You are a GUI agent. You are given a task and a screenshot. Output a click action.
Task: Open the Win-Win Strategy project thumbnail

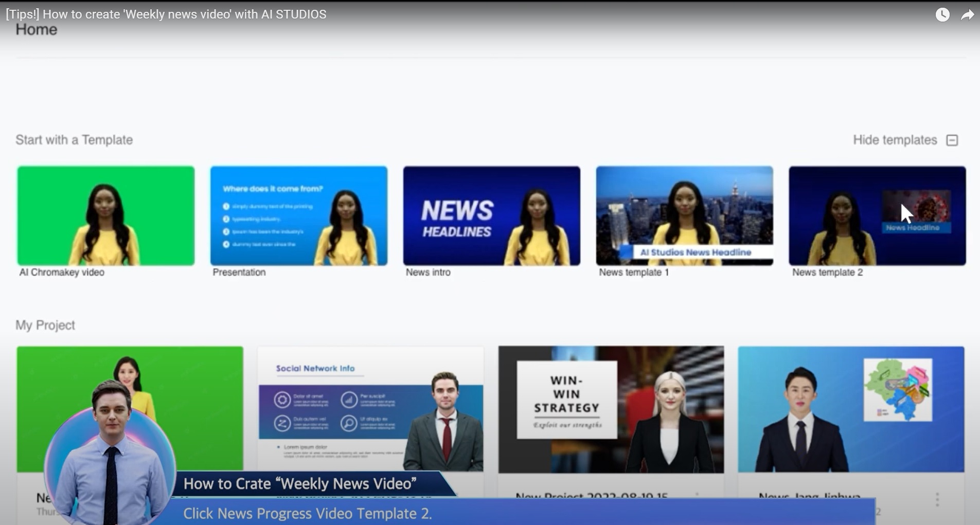pyautogui.click(x=611, y=409)
